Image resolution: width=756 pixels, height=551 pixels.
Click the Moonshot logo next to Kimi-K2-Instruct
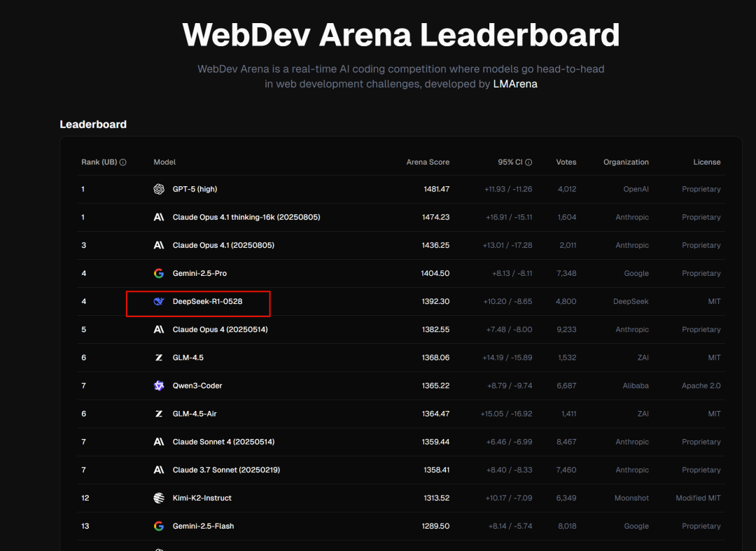(159, 498)
